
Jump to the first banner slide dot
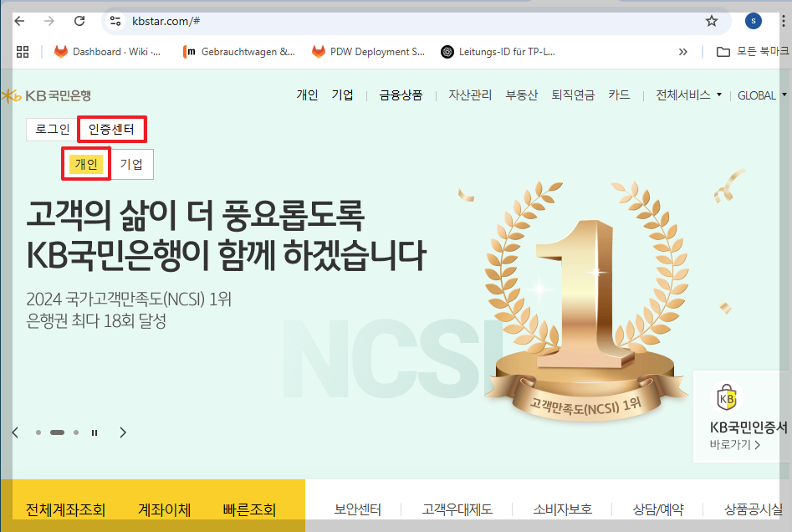click(x=38, y=432)
